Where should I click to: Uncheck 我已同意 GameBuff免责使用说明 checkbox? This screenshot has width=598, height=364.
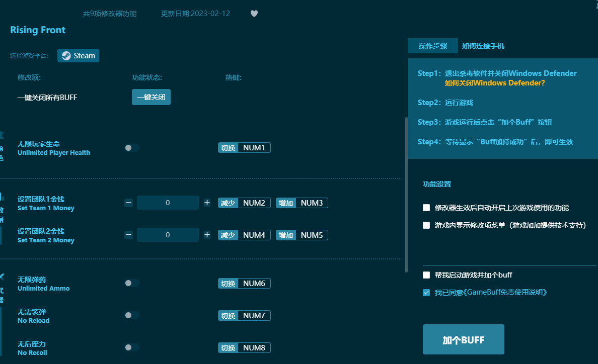pyautogui.click(x=426, y=293)
